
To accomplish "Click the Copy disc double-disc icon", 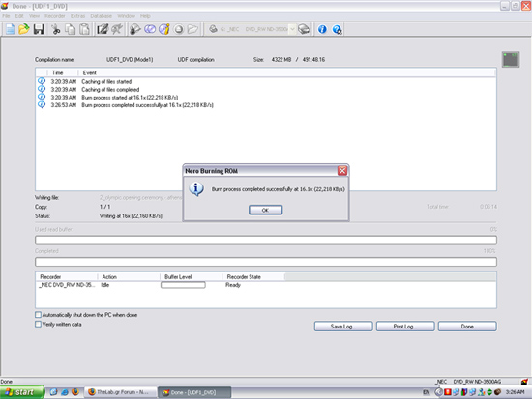I will 150,29.
